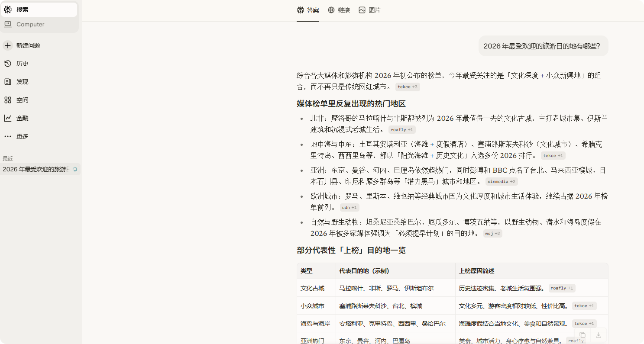The height and width of the screenshot is (344, 644).
Task: Click the user question bubble about 2026 旅游目的地
Action: tap(543, 46)
